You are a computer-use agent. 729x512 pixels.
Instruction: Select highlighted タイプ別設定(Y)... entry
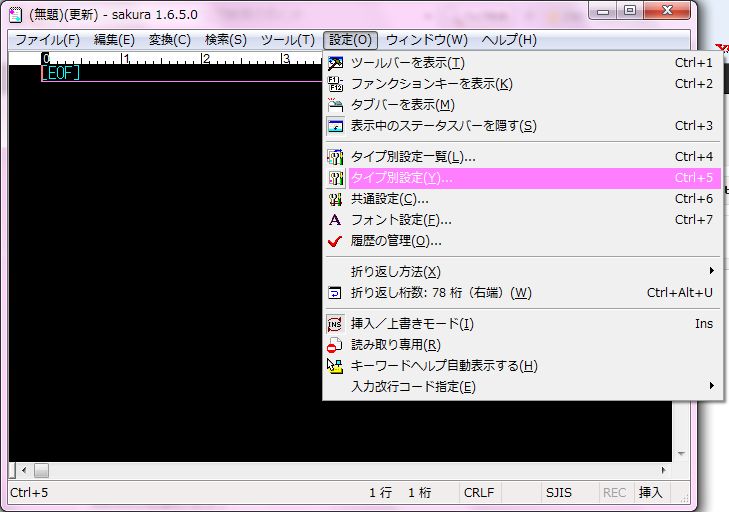(x=522, y=178)
